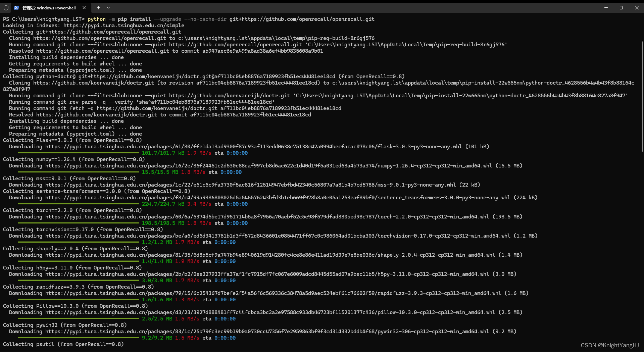Viewport: 644px width, 352px height.
Task: Click the torch progress bar at 198.5/198.5 MB
Action: (x=78, y=223)
